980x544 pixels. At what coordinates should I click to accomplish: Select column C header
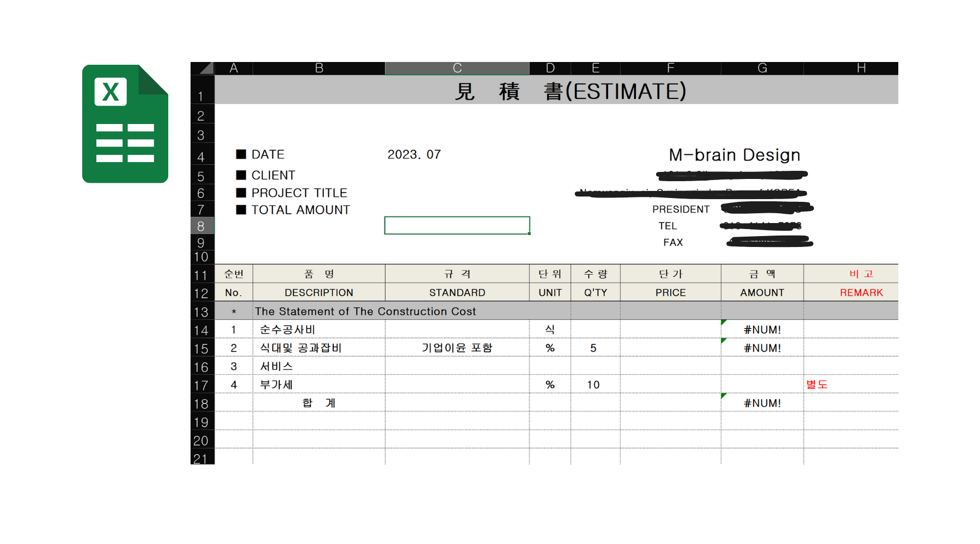[457, 68]
